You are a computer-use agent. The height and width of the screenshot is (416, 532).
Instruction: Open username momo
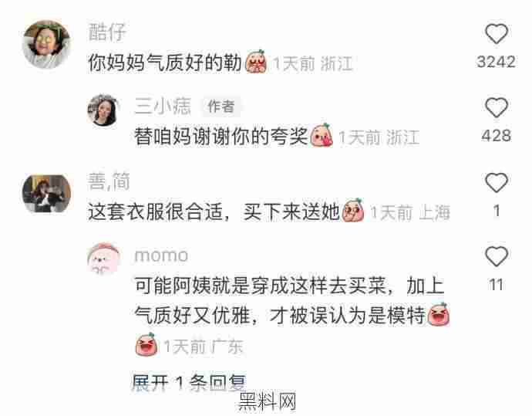click(x=161, y=255)
